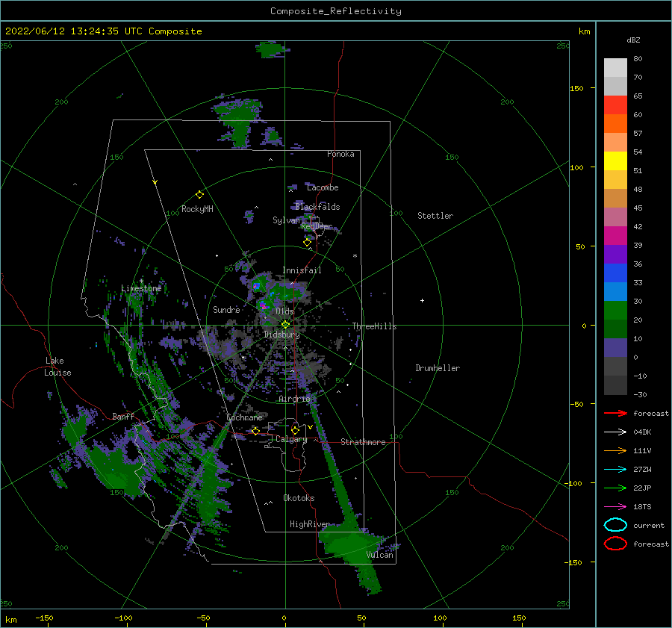Click the magenta swatch in dBZ legend
The image size is (672, 628).
[x=615, y=236]
